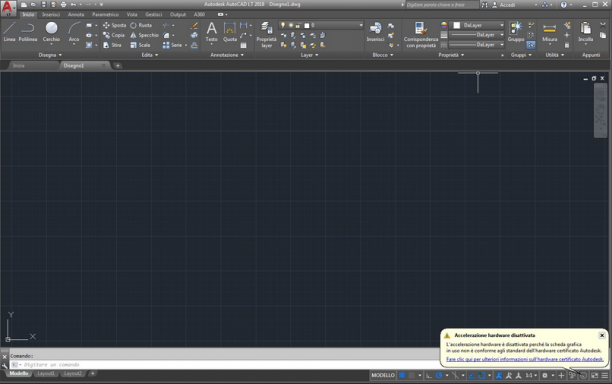
Task: Pick the Arco arc tool
Action: [74, 32]
